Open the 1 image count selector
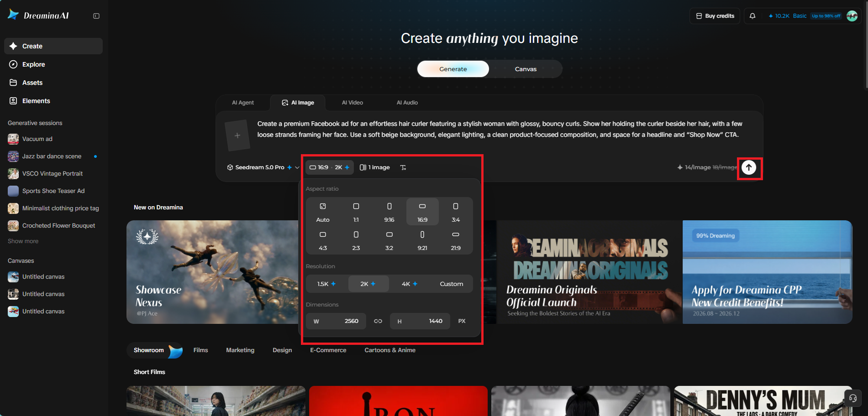The image size is (868, 416). (x=375, y=167)
